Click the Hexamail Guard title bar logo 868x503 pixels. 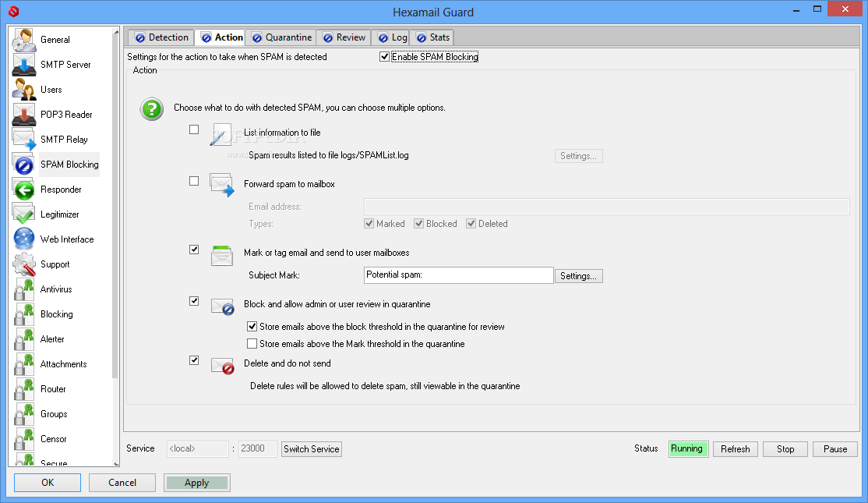click(x=14, y=11)
